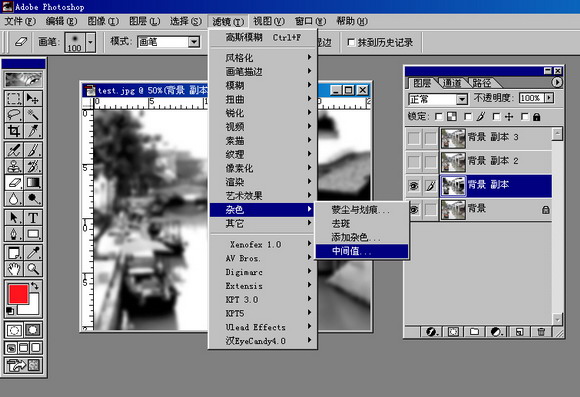Screen dimensions: 580x397
Task: Toggle lock image pixels checkbox
Action: [x=468, y=117]
